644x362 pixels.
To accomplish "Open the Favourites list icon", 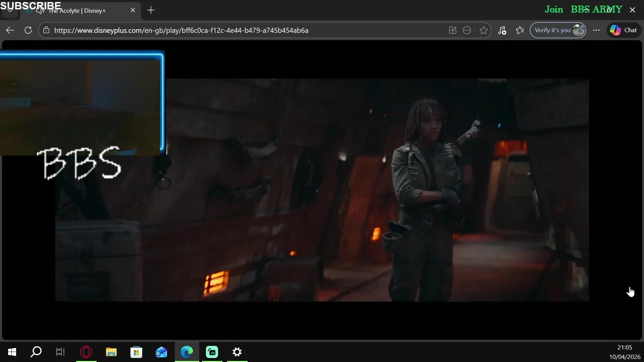I will click(520, 30).
